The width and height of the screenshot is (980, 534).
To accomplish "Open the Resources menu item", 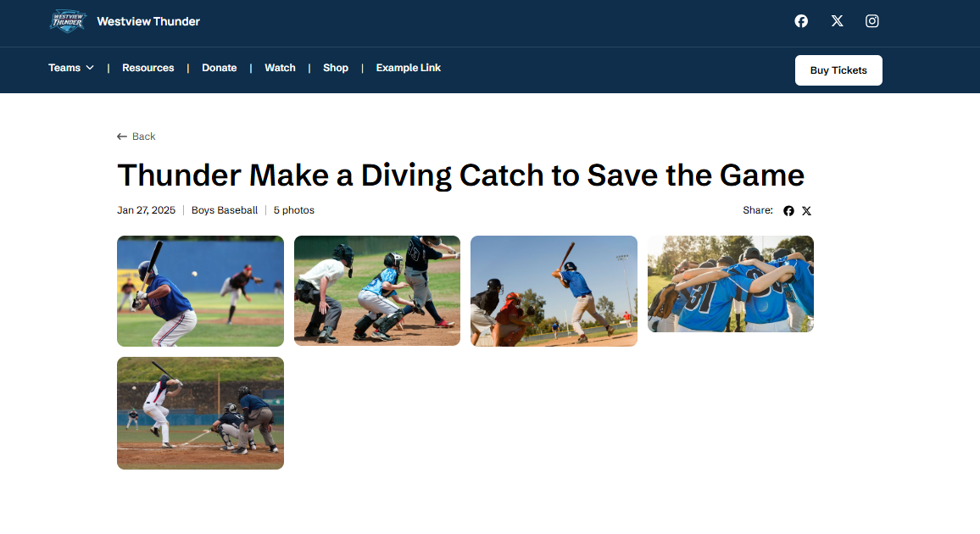I will click(148, 68).
